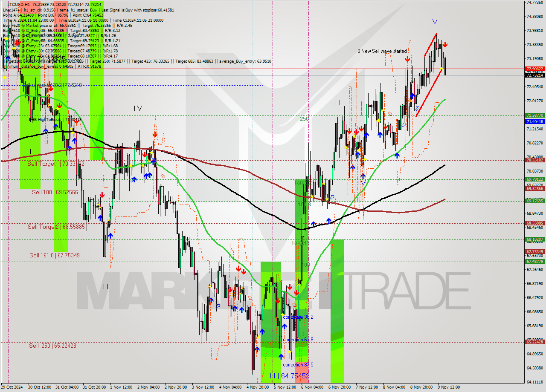Select the blue 71.40418 price tag
Image resolution: width=546 pixels, height=392 pixels.
pos(534,122)
